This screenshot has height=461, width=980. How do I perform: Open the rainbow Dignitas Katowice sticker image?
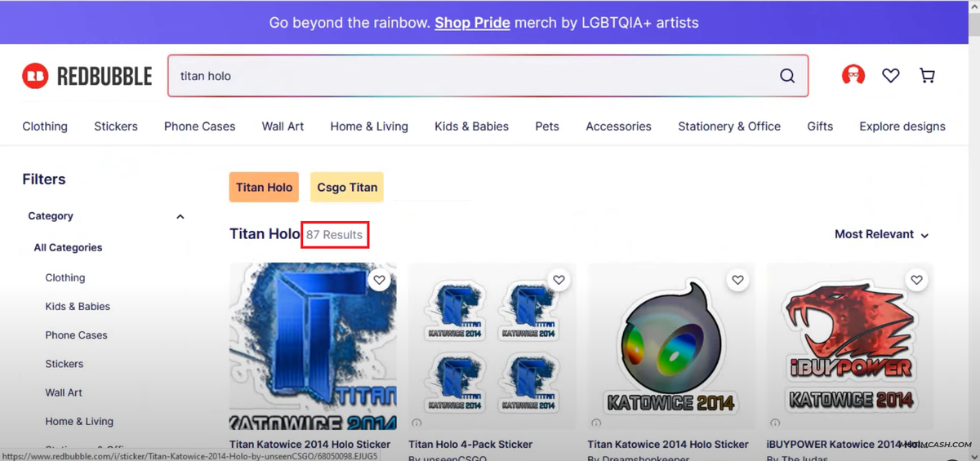(671, 346)
